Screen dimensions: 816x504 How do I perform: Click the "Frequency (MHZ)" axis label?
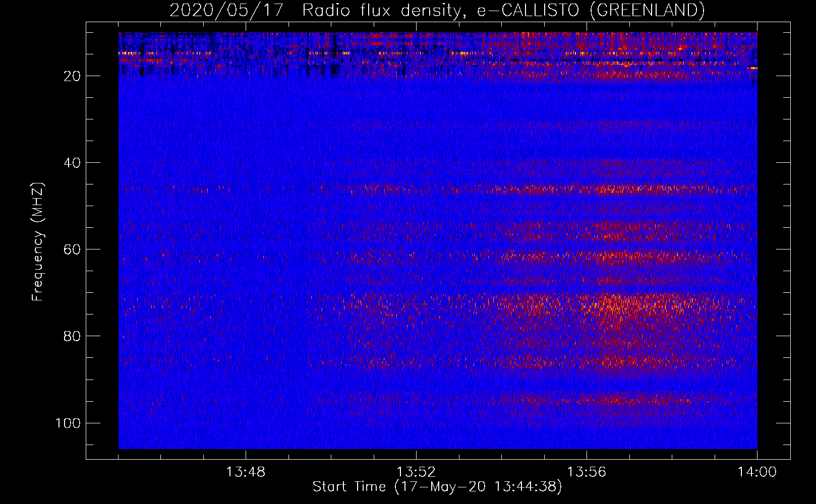(x=38, y=242)
